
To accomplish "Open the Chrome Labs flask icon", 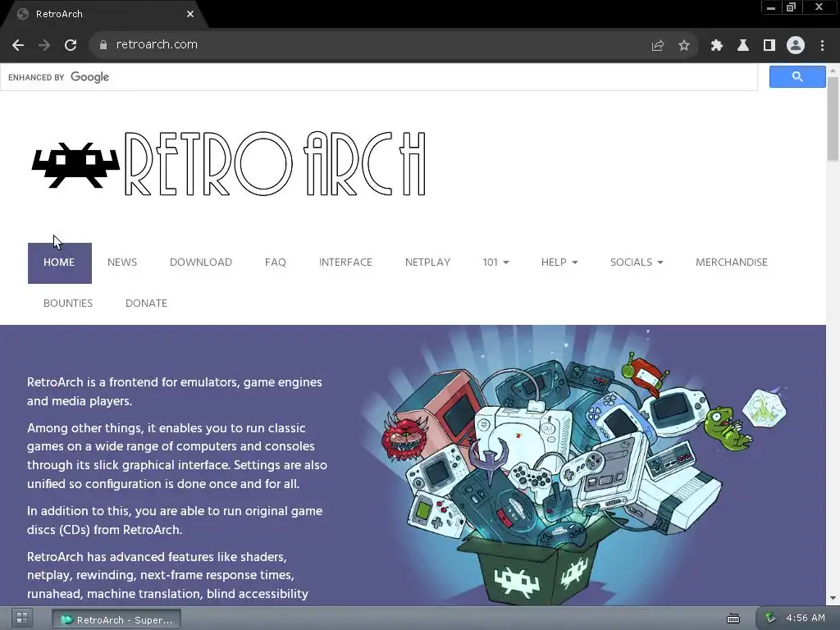I will coord(742,46).
